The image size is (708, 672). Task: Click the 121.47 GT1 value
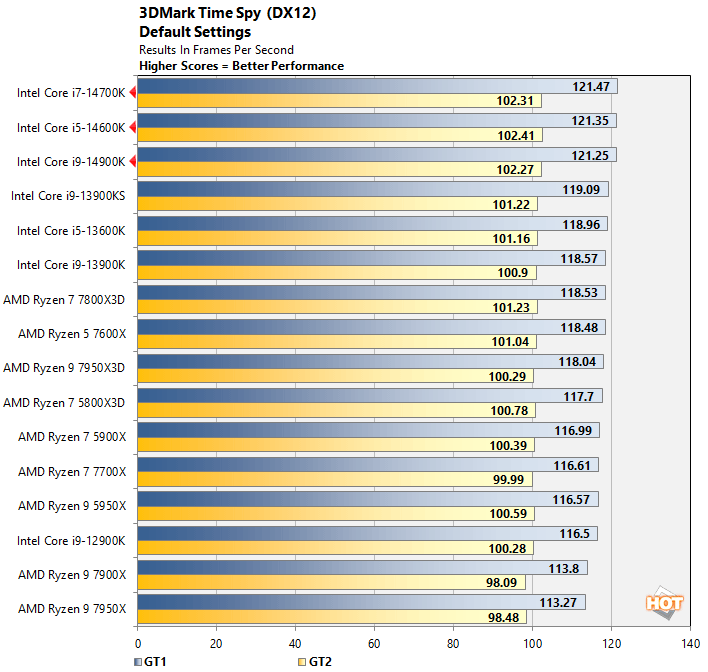point(591,86)
